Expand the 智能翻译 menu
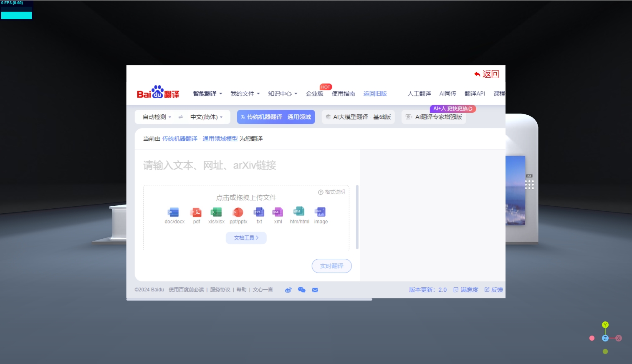Screen dimensions: 632x364 tap(207, 94)
